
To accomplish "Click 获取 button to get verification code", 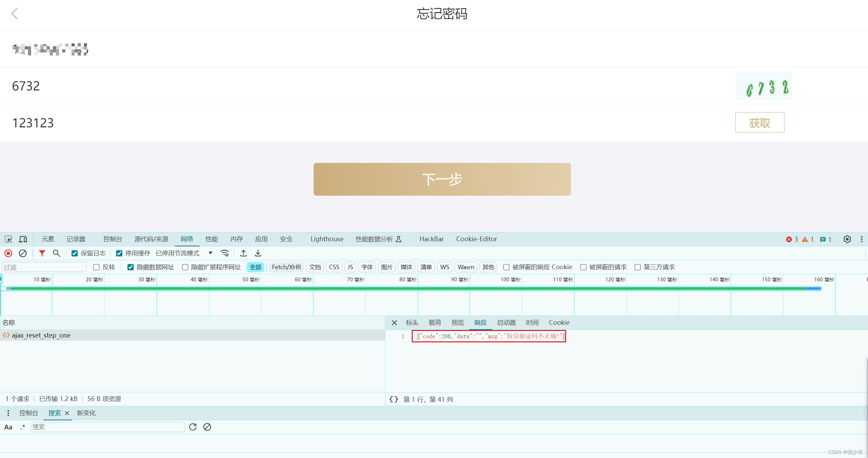I will [x=760, y=123].
